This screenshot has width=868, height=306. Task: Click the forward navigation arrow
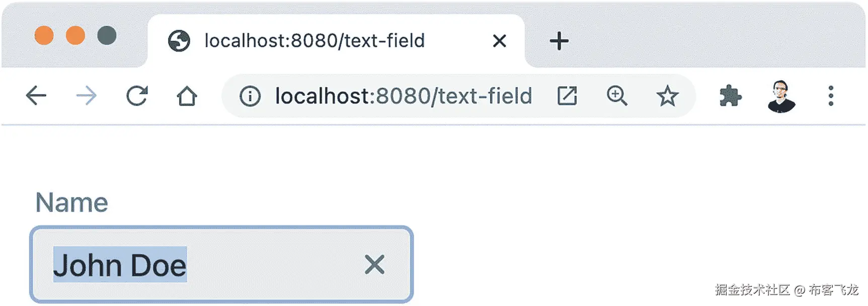pos(86,95)
